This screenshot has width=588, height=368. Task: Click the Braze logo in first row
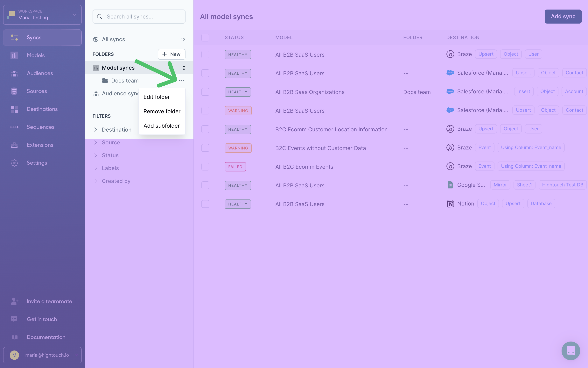(450, 54)
